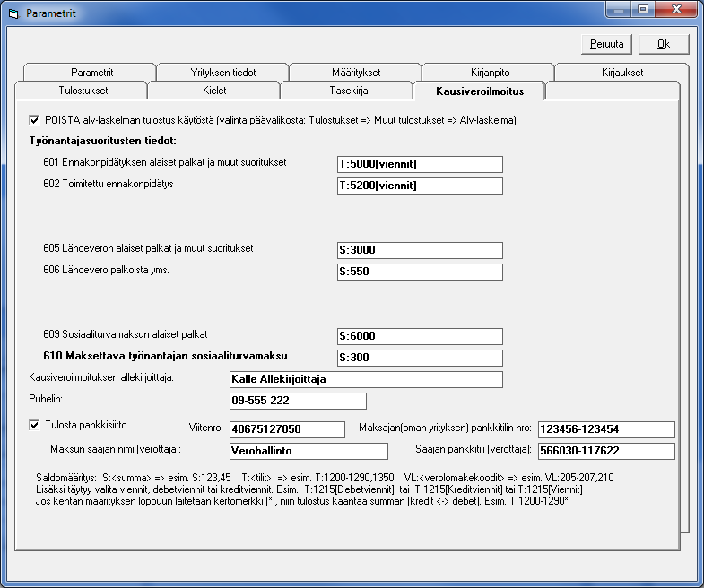
Task: Click the Puhelin field 09-555 222
Action: pos(298,402)
